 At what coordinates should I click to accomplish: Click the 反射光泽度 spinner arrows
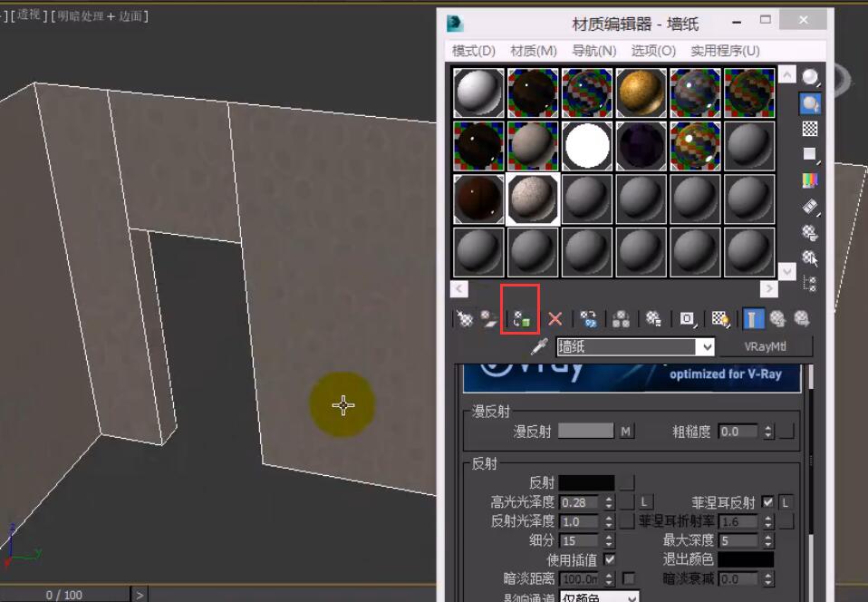click(x=609, y=521)
